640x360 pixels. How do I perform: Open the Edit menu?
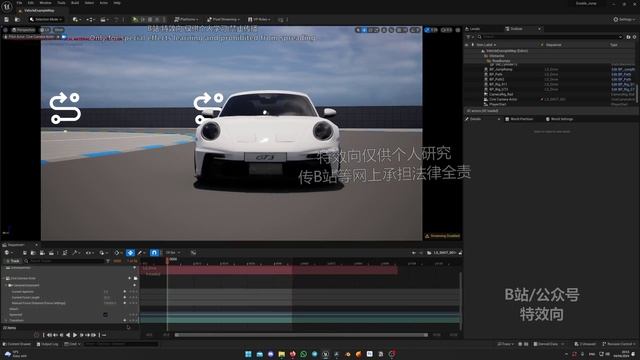click(31, 3)
